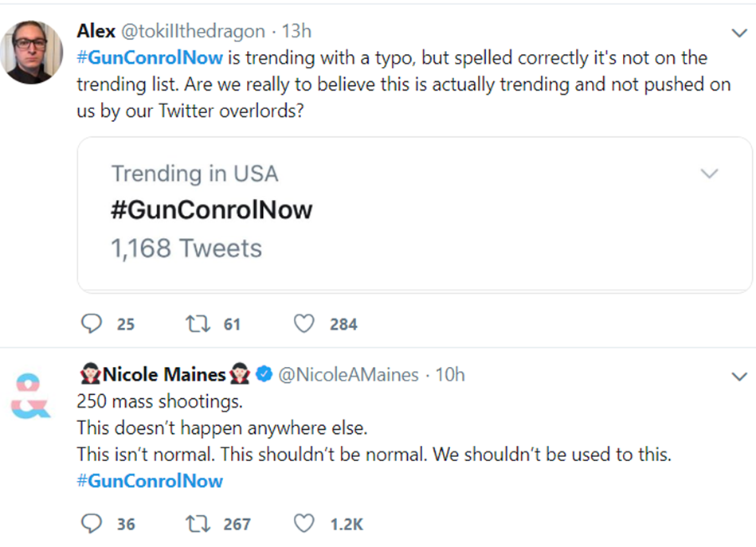Retweet Nicole Maines' mass shootings tweet

pyautogui.click(x=198, y=524)
